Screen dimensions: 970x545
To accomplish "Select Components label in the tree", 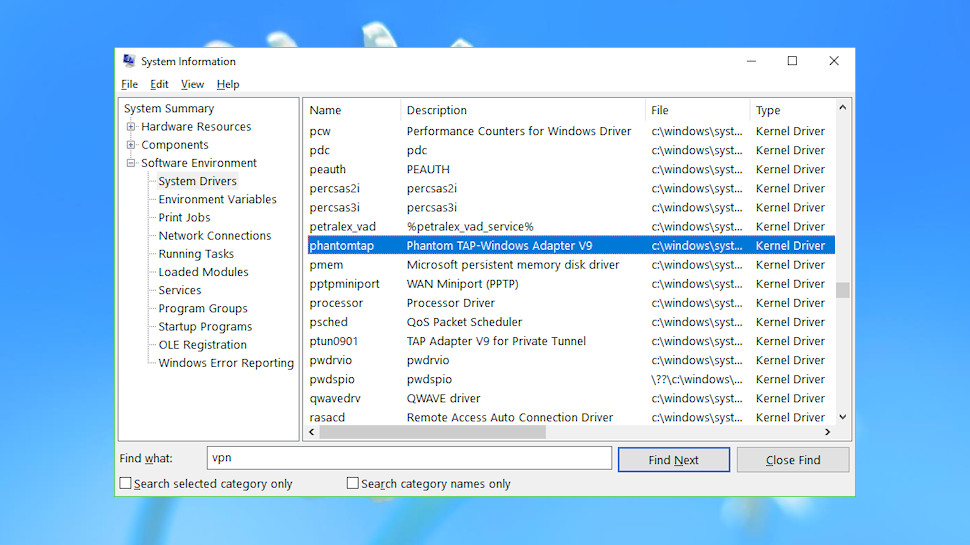I will point(174,145).
